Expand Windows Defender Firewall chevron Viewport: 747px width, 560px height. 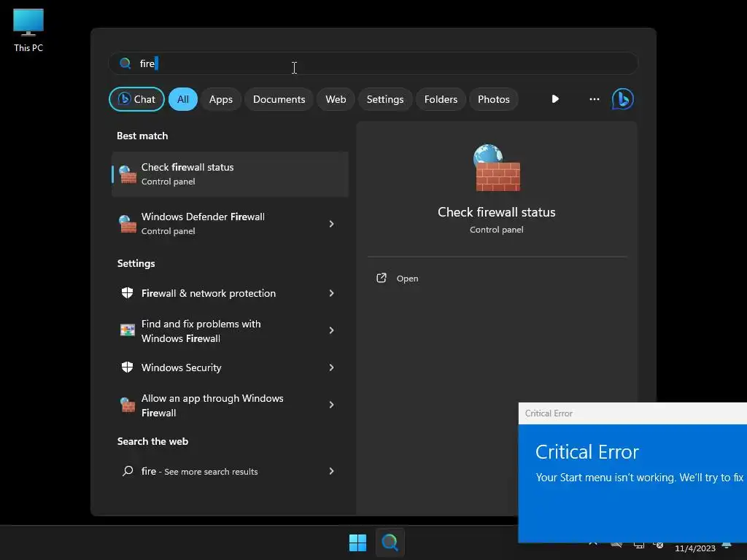tap(332, 224)
